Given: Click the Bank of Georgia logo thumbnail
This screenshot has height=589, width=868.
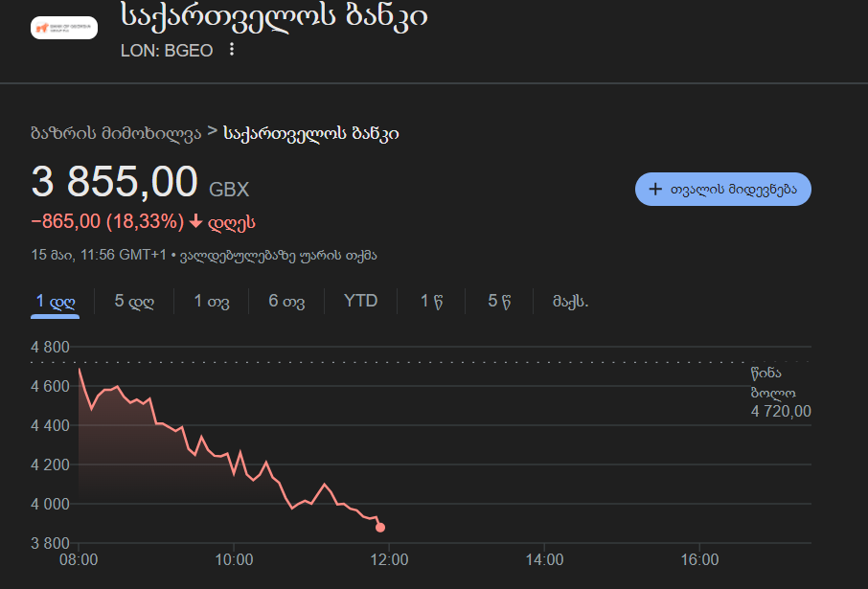Looking at the screenshot, I should (x=64, y=28).
